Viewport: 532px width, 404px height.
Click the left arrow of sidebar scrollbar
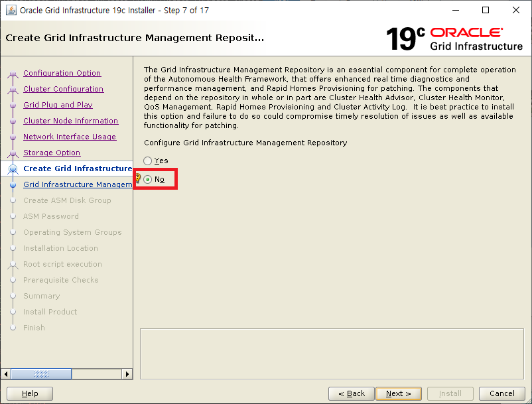click(x=6, y=374)
